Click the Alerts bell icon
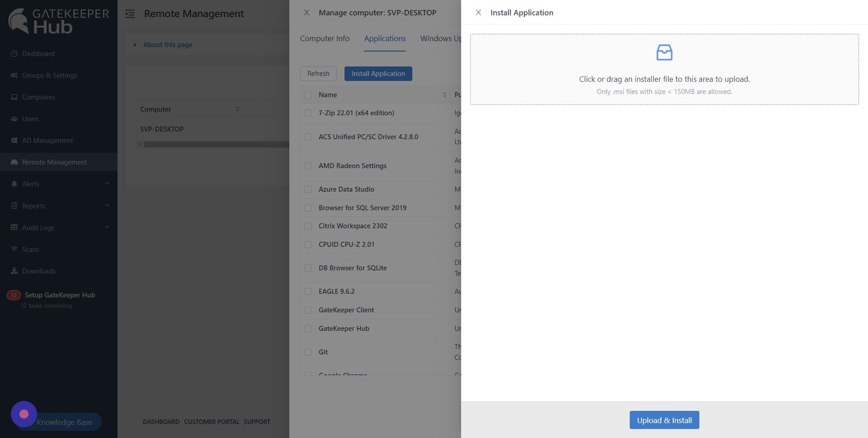The height and width of the screenshot is (438, 868). pyautogui.click(x=14, y=184)
